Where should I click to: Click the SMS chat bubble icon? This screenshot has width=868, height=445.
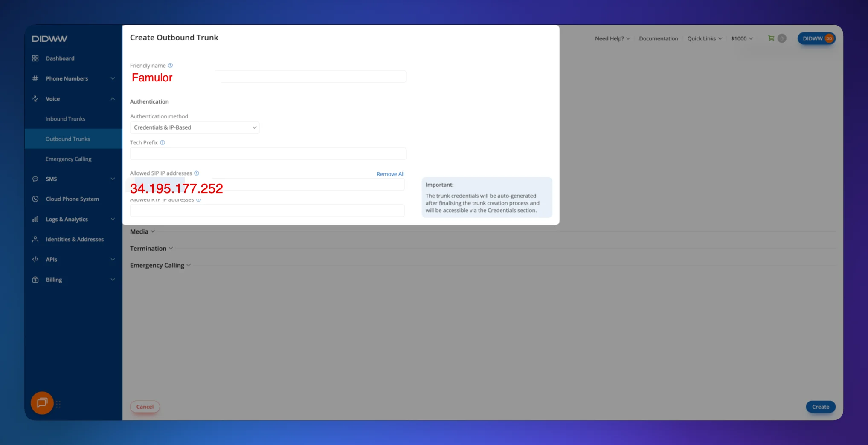coord(35,179)
